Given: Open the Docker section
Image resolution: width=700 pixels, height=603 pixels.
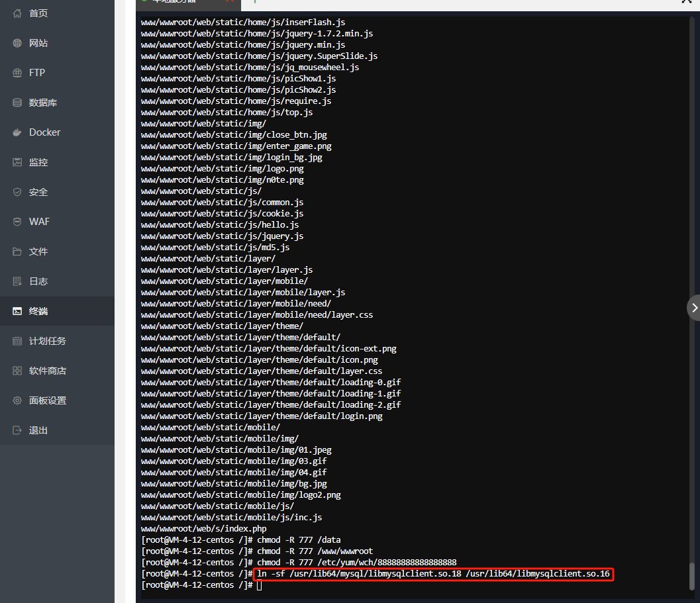Looking at the screenshot, I should (44, 132).
